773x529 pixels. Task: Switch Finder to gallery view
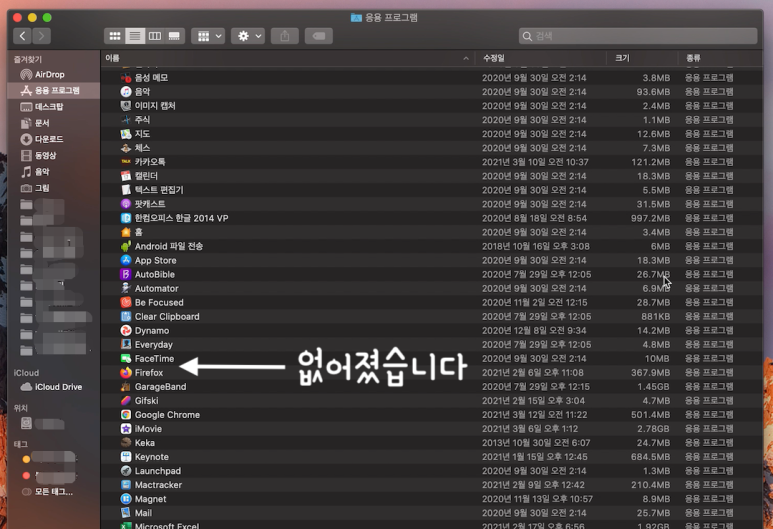click(x=174, y=36)
